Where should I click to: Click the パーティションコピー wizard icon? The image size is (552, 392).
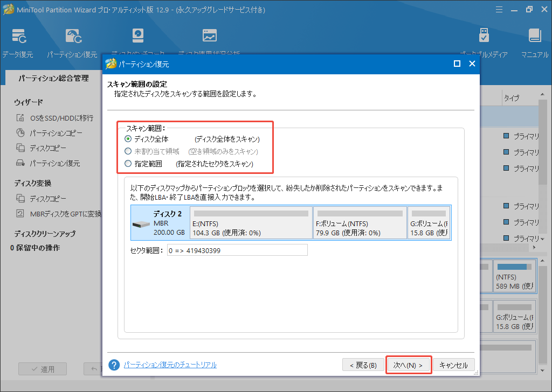[x=20, y=133]
